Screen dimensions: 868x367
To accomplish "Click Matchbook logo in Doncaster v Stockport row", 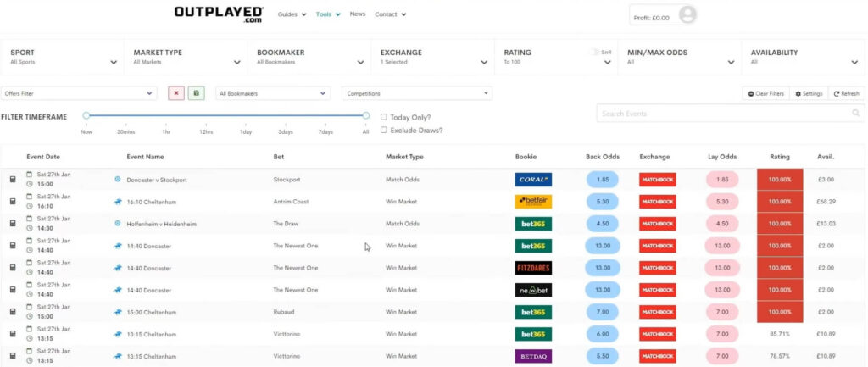I will tap(658, 180).
